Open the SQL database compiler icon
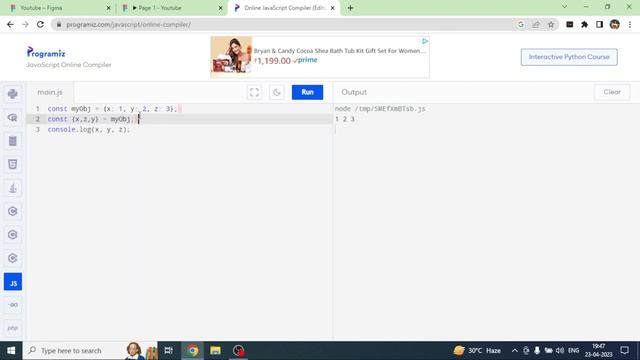The image size is (640, 360). [x=13, y=141]
